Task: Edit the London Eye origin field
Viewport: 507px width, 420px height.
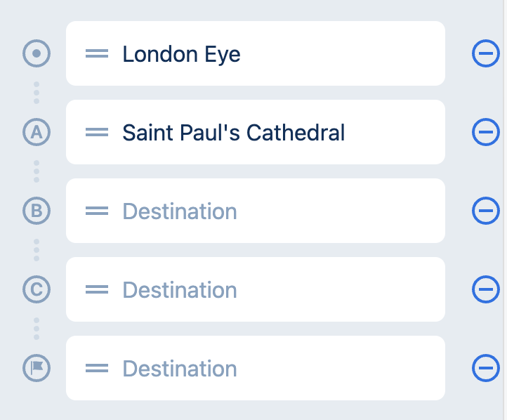Action: [x=256, y=53]
